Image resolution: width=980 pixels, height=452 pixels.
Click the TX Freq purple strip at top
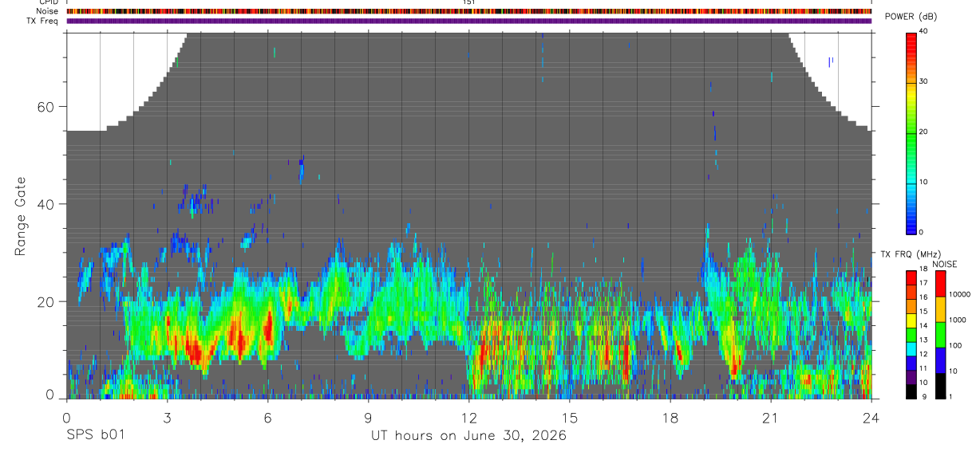tap(469, 21)
